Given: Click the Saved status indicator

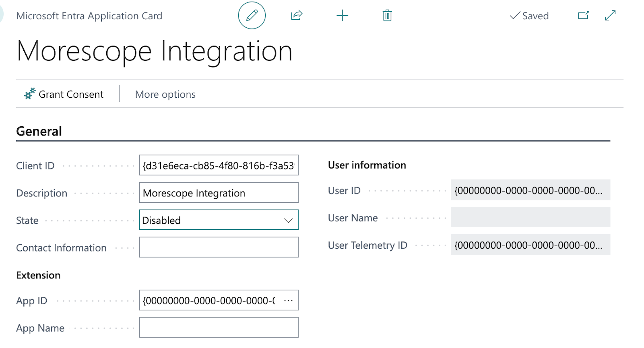Looking at the screenshot, I should [x=529, y=16].
